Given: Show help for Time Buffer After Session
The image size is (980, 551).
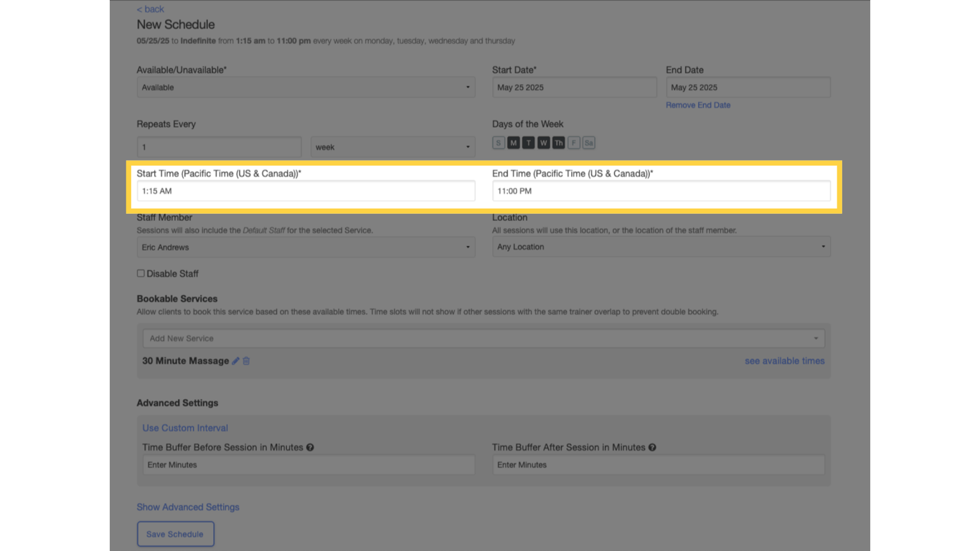Looking at the screenshot, I should (x=652, y=448).
